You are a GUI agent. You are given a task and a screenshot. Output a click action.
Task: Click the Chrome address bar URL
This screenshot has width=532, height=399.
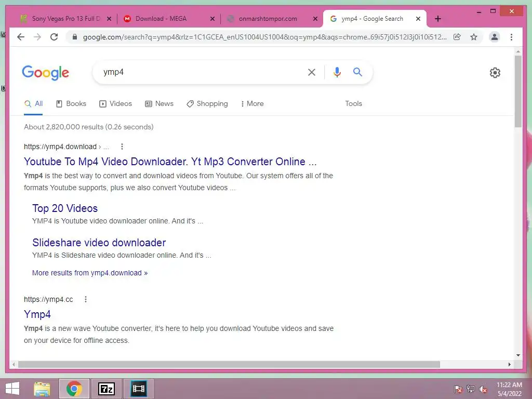(264, 37)
